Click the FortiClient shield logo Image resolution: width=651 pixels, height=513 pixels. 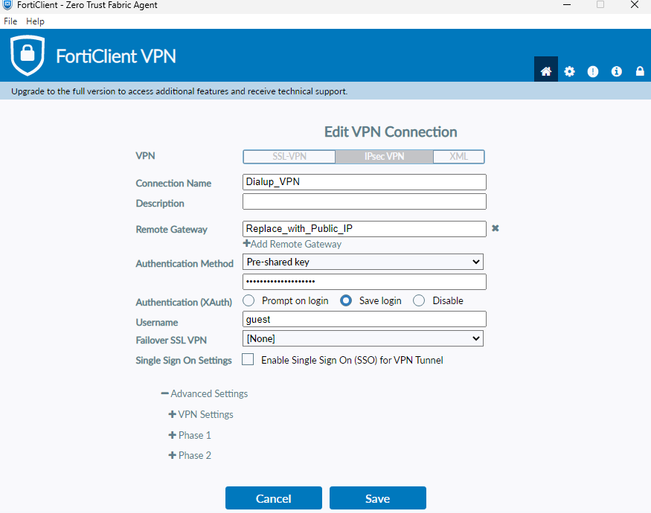(27, 56)
